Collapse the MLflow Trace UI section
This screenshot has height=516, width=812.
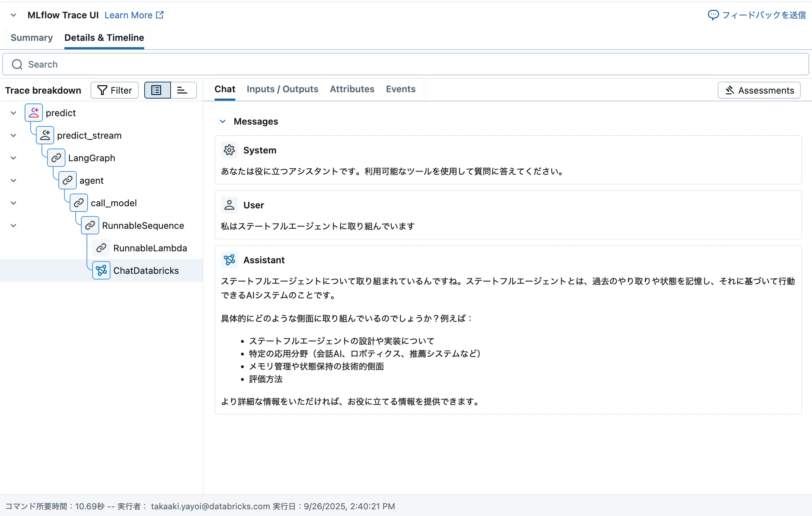(x=13, y=15)
